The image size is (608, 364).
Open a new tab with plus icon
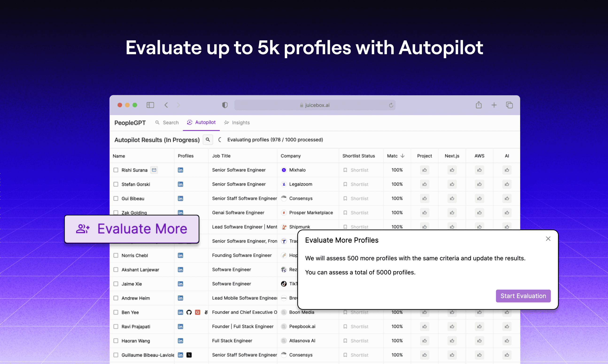point(494,105)
